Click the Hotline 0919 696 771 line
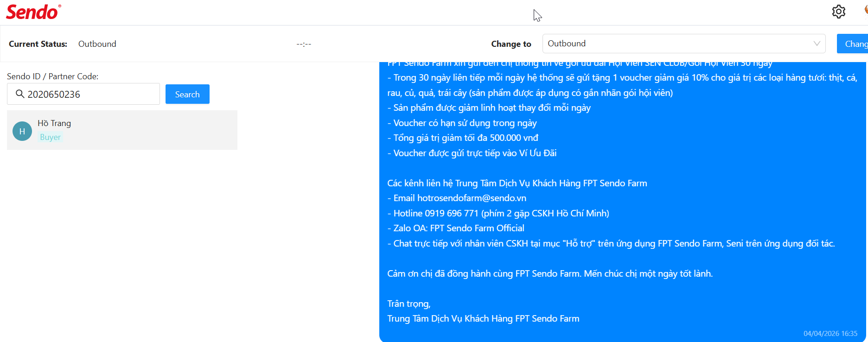This screenshot has height=342, width=868. tap(498, 213)
